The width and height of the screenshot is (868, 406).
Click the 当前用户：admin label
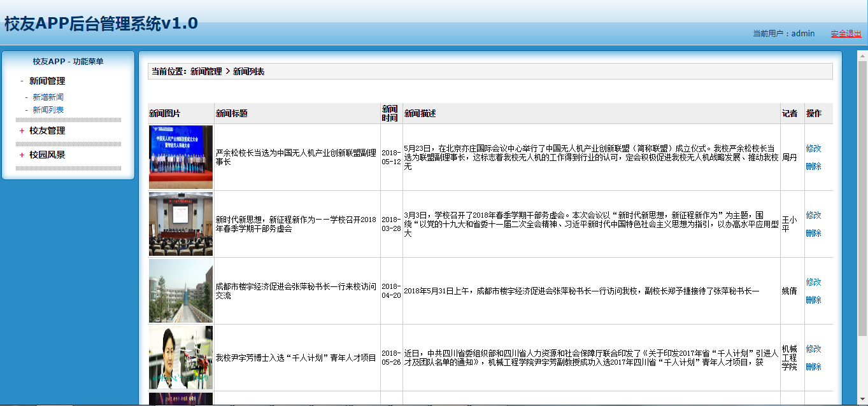(783, 34)
